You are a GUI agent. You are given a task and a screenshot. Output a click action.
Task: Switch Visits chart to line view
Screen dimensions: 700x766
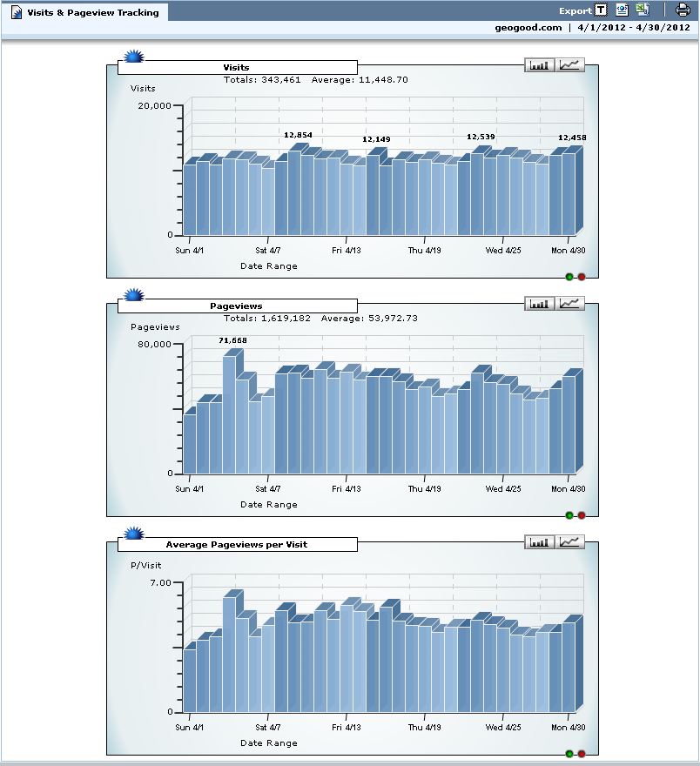pyautogui.click(x=571, y=65)
